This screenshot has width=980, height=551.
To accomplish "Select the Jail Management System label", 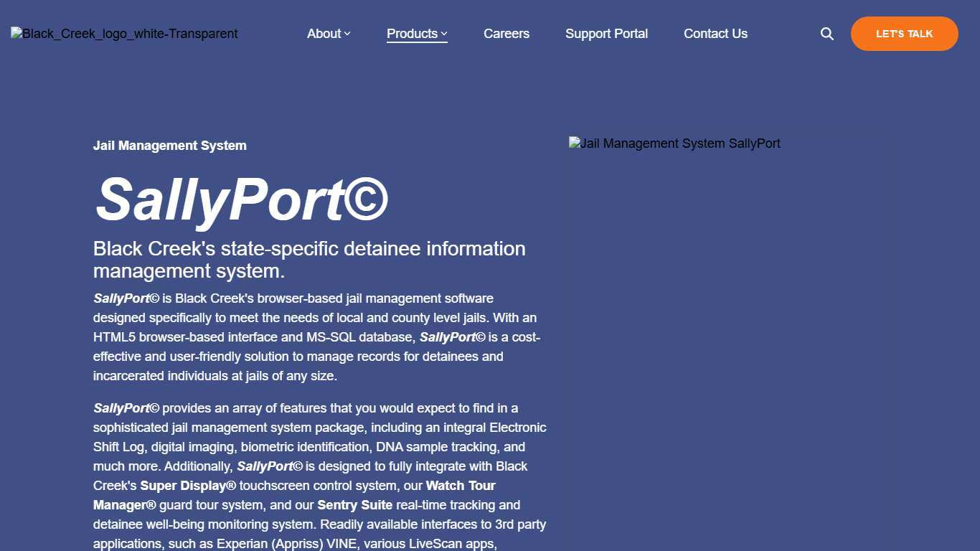I will [x=169, y=145].
